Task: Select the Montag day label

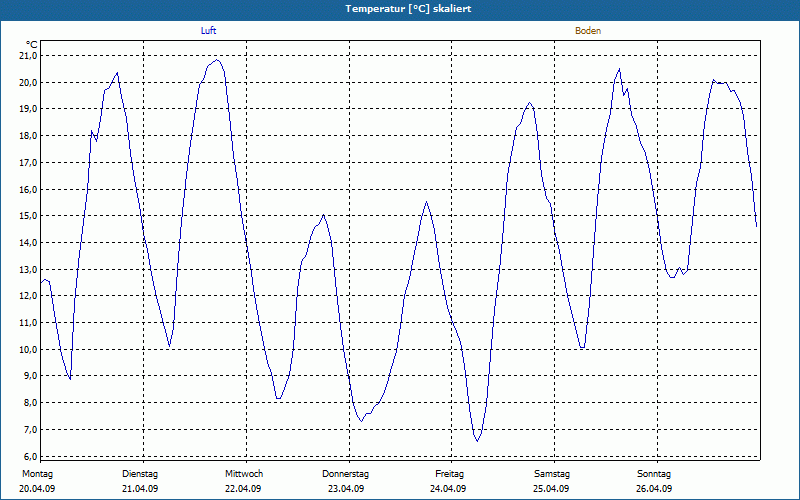Action: click(37, 474)
